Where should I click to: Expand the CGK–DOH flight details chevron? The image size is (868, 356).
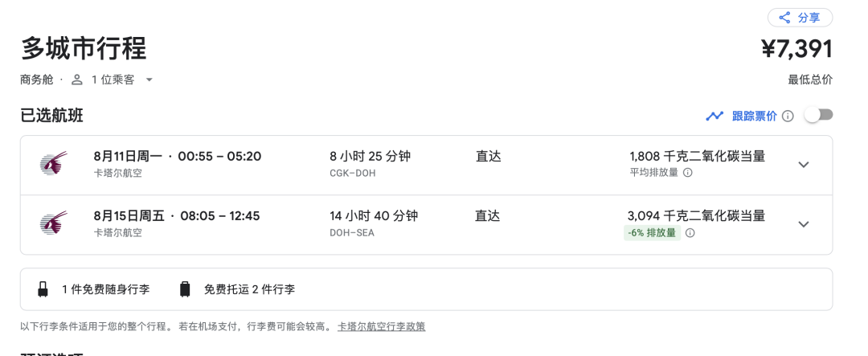click(x=803, y=165)
